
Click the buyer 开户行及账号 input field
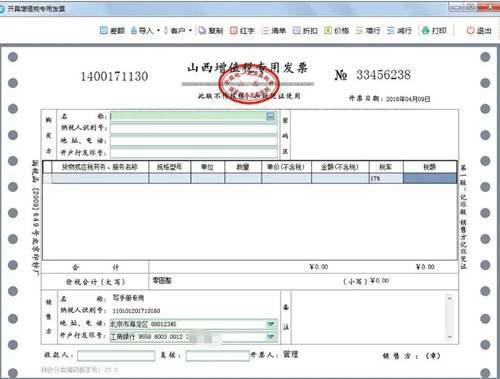point(194,153)
